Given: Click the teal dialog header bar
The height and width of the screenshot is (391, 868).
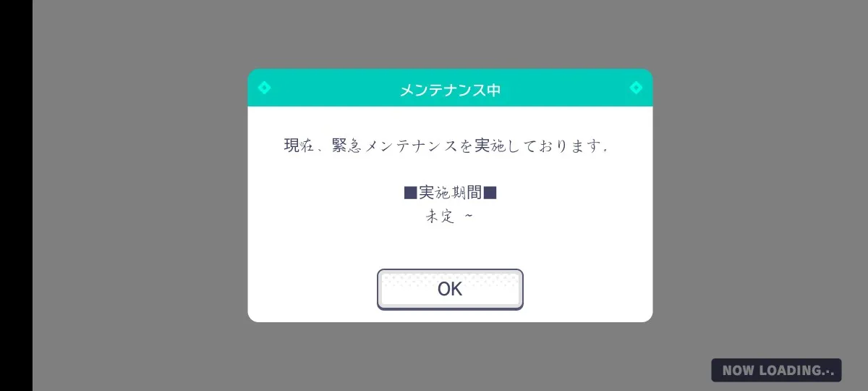Looking at the screenshot, I should click(x=450, y=88).
